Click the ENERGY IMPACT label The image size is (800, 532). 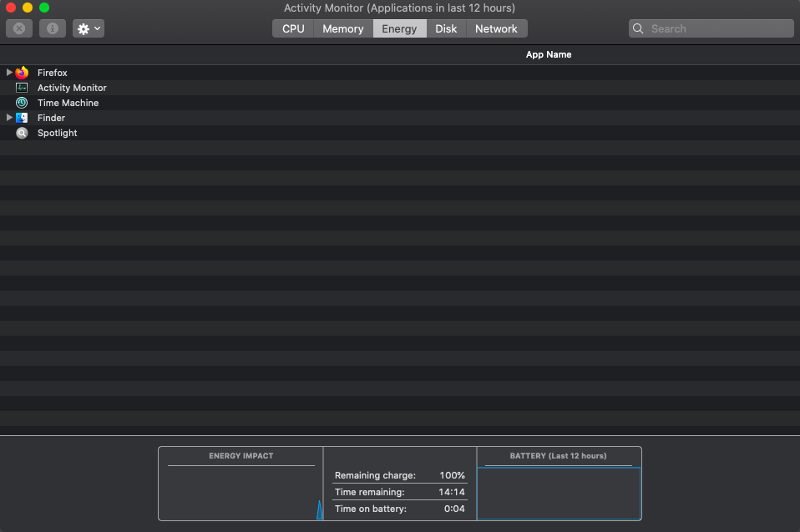tap(241, 456)
